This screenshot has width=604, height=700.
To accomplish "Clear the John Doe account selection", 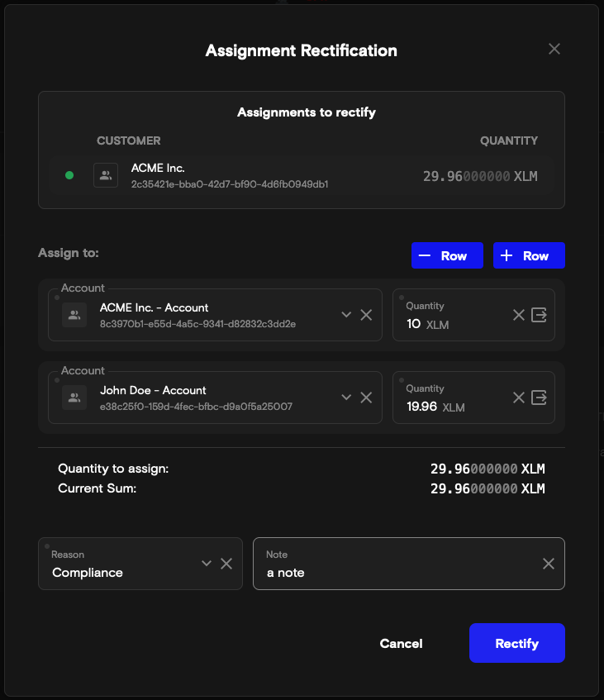I will click(366, 398).
